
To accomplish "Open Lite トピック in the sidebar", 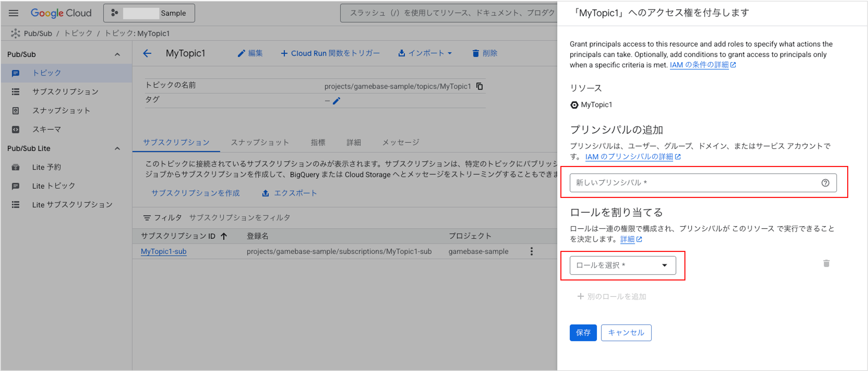I will pos(66,186).
